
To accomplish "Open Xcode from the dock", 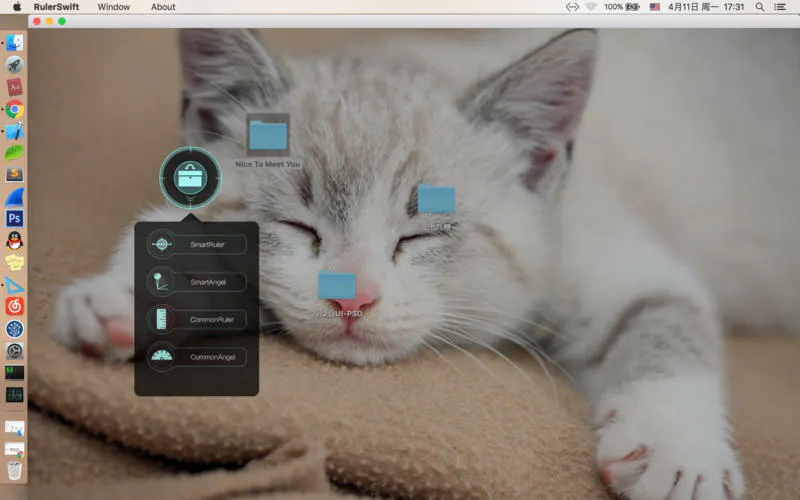I will pos(14,131).
